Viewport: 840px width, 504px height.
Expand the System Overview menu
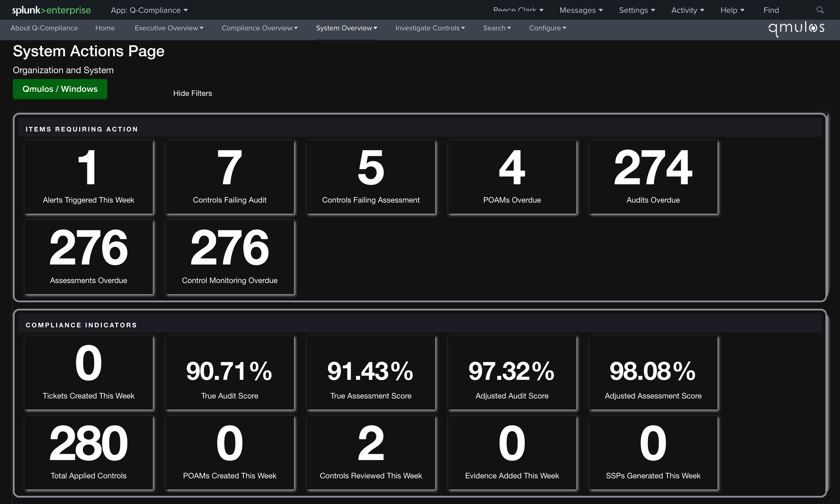(x=346, y=28)
